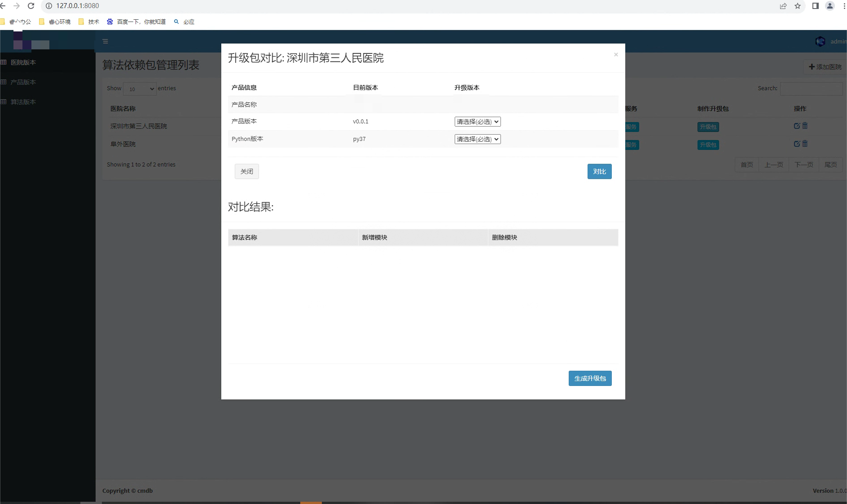Open the browser profile avatar
The image size is (847, 504).
pyautogui.click(x=830, y=6)
